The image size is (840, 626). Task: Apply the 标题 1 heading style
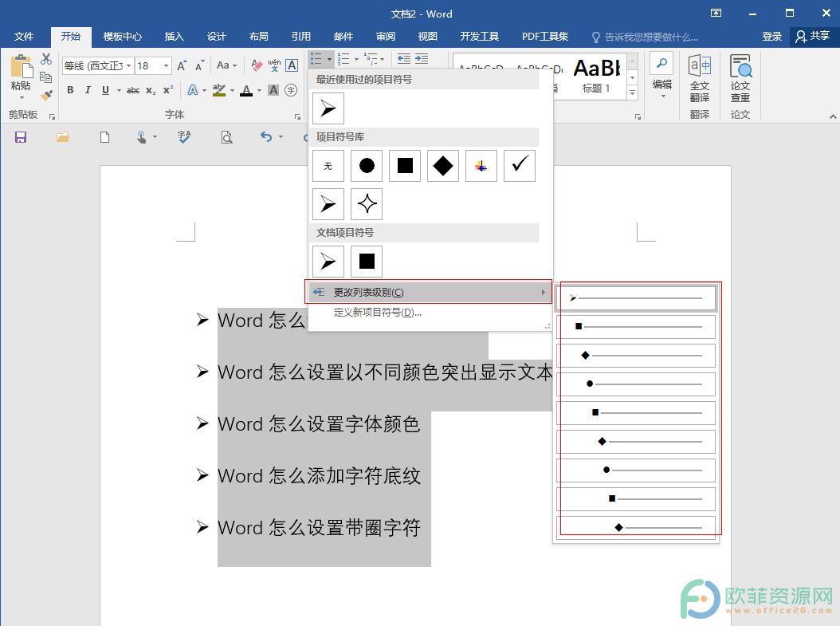click(x=596, y=75)
